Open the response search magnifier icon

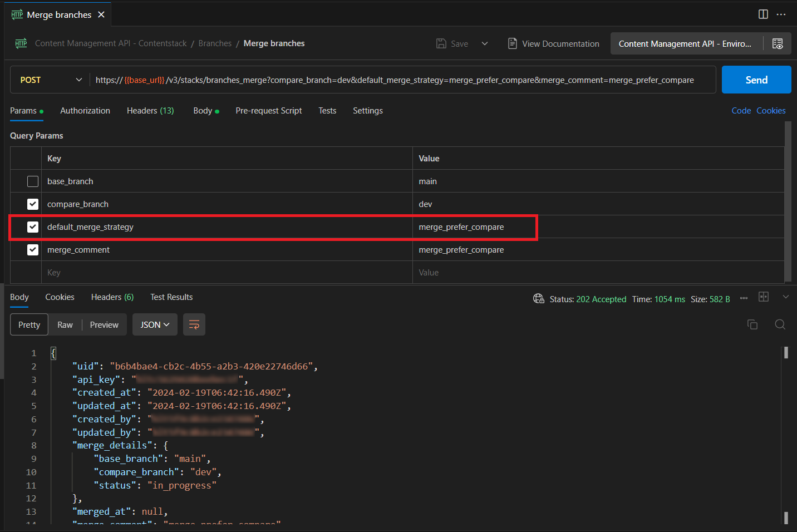point(780,324)
